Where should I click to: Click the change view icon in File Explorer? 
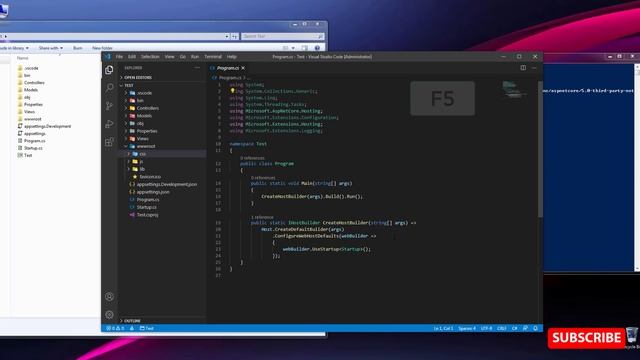click(x=286, y=48)
